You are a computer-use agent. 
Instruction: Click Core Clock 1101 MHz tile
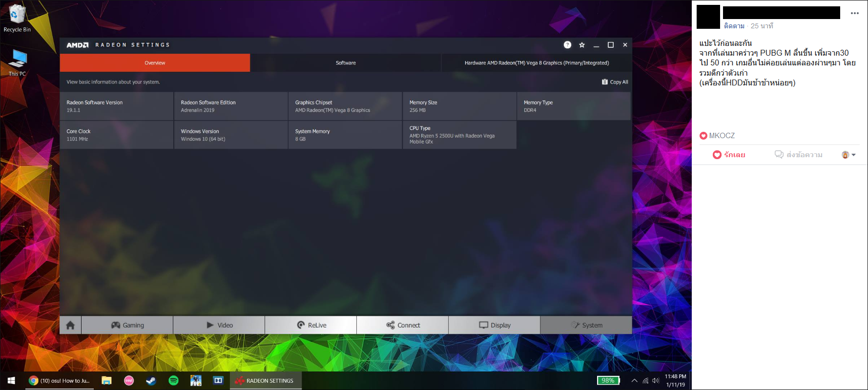pos(117,135)
